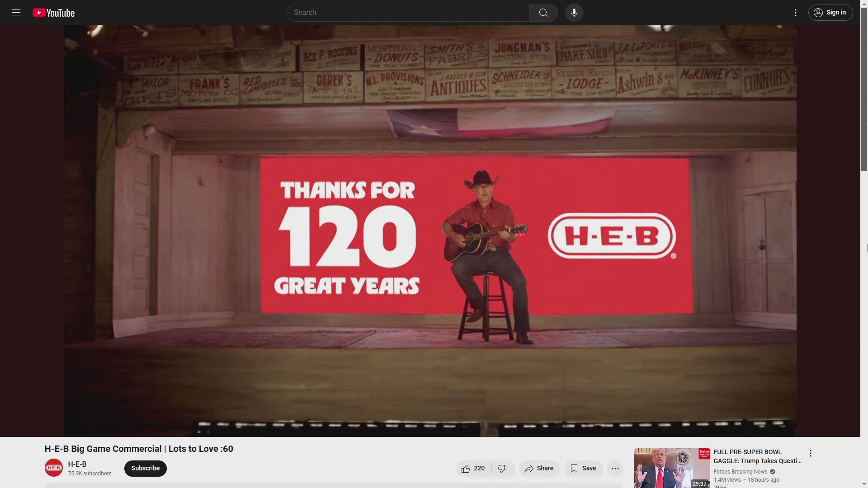The image size is (868, 488).
Task: Click the 1.4M views text
Action: pyautogui.click(x=727, y=480)
